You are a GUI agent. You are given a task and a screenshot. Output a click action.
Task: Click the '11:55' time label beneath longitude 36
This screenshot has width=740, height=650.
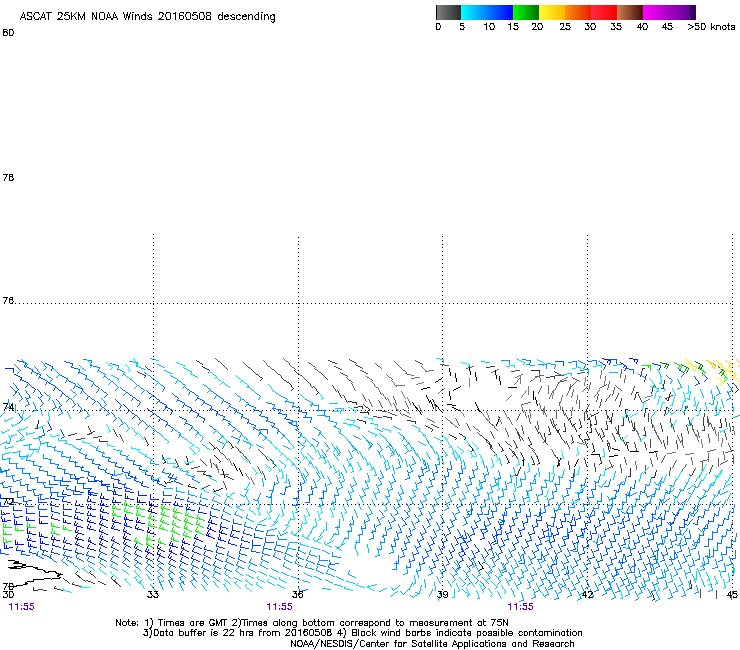click(279, 607)
